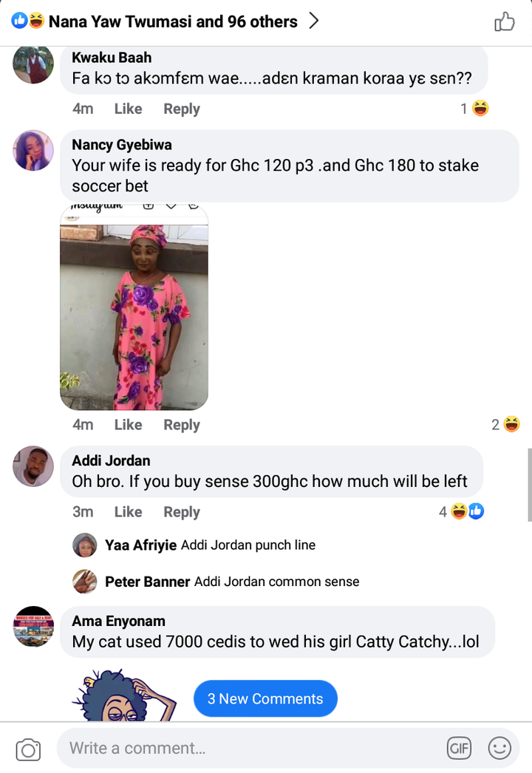532x773 pixels.
Task: Tap the thumbs-up like icon at top right
Action: pos(505,21)
